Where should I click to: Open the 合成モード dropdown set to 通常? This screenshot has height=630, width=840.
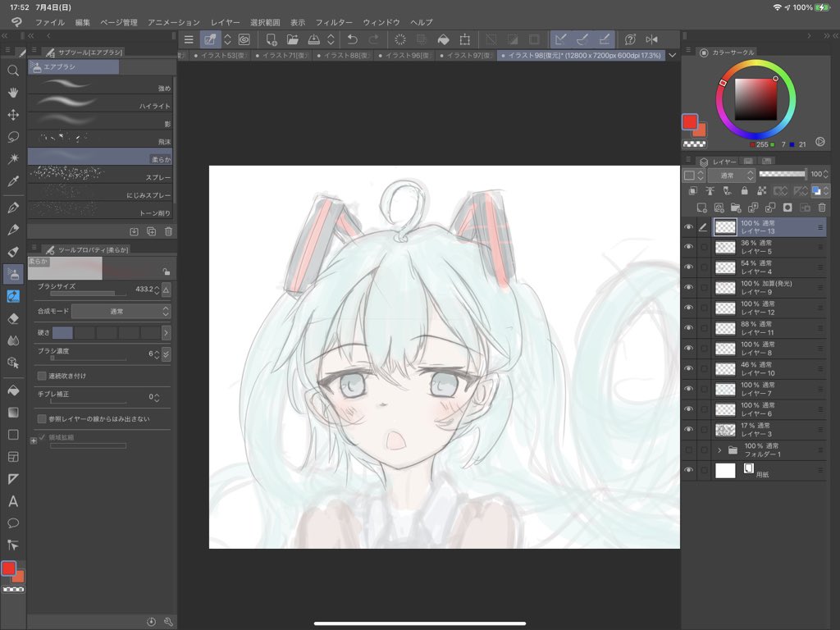(x=121, y=311)
